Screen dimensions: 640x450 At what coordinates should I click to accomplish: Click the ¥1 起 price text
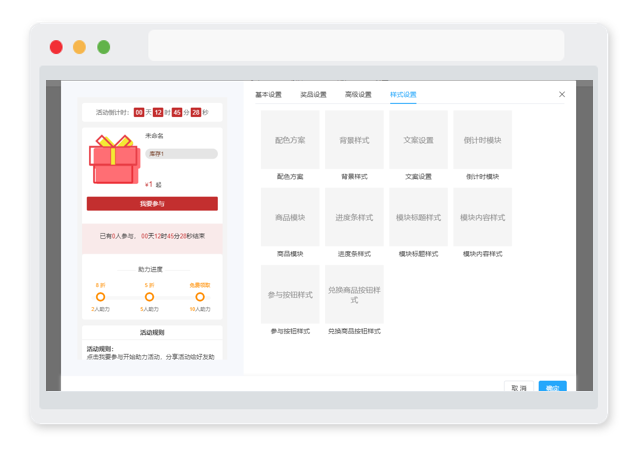tap(153, 185)
